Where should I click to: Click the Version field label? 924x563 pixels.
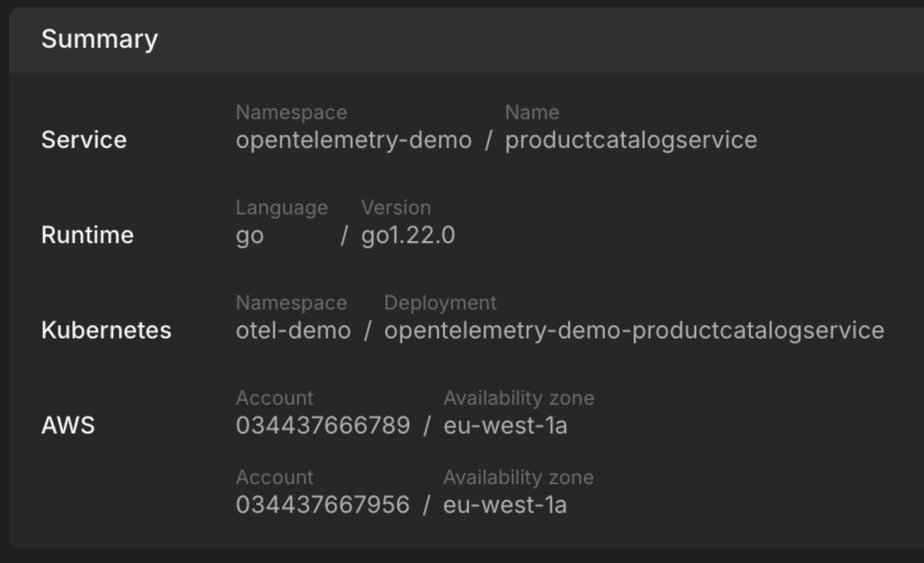point(396,207)
